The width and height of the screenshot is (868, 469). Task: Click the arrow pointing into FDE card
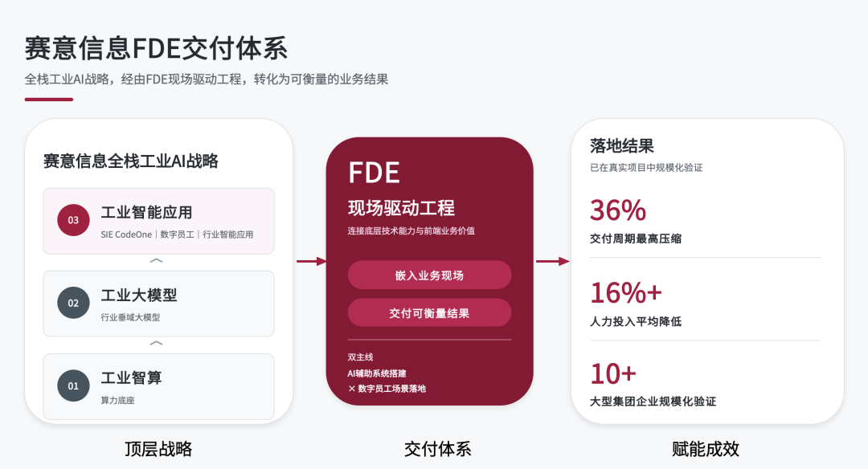tap(312, 261)
